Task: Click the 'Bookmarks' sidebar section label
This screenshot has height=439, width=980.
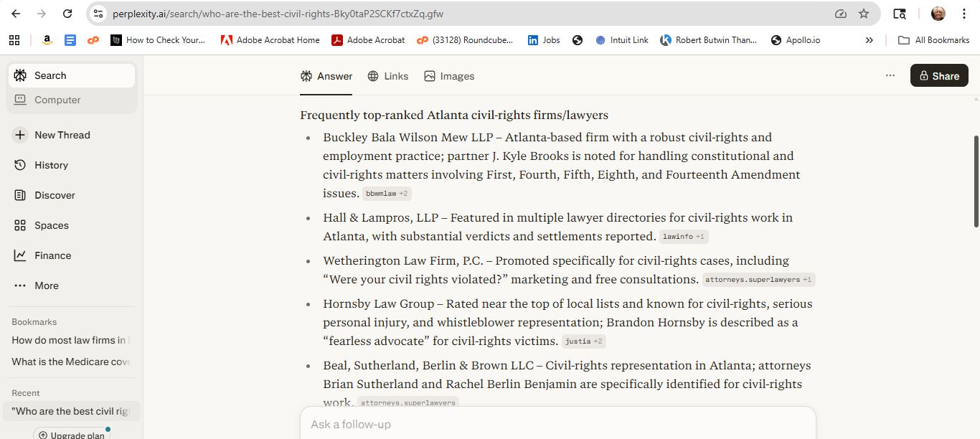Action: (x=34, y=322)
